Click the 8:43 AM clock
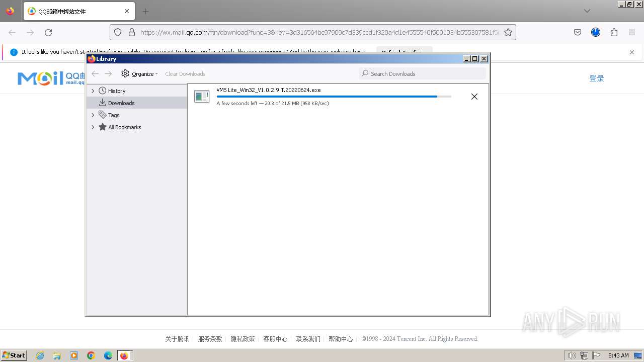This screenshot has height=362, width=644. coord(618,355)
